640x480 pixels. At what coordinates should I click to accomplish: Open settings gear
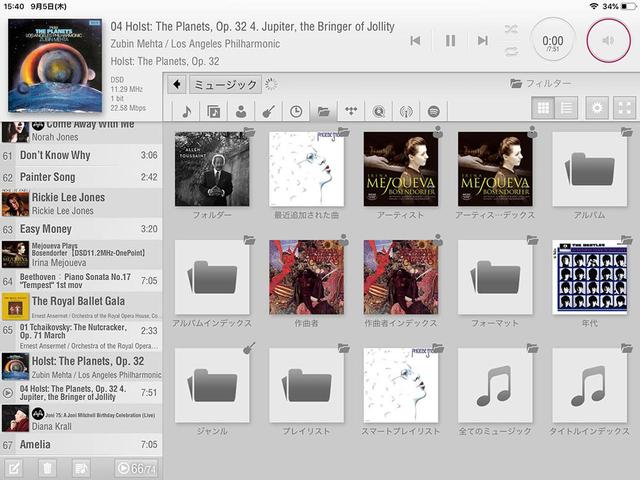pyautogui.click(x=597, y=108)
